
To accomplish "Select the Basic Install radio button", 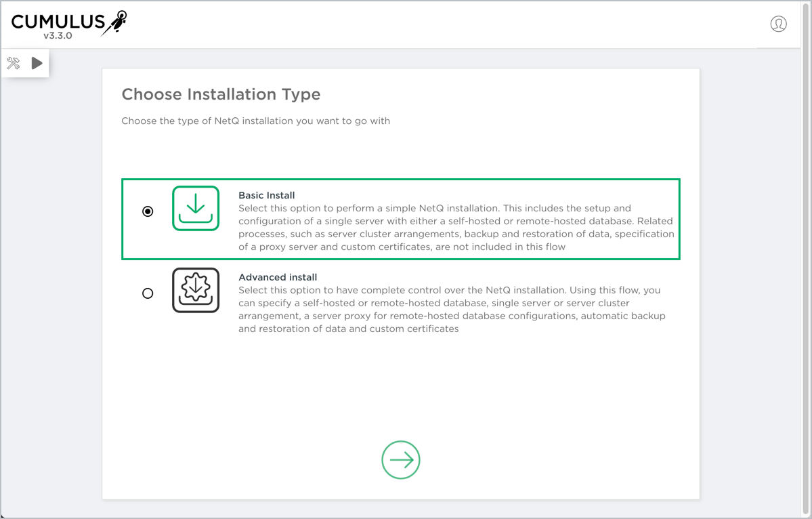I will coord(148,211).
